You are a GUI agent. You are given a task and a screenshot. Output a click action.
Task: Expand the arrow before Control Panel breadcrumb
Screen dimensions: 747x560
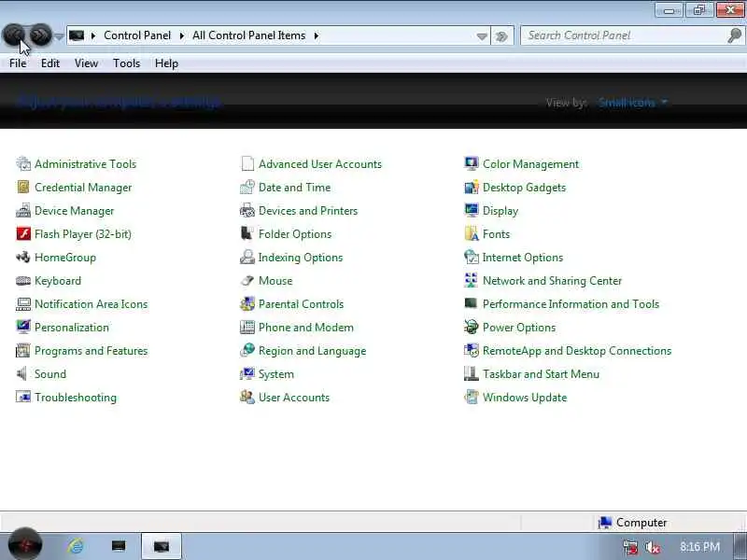[93, 35]
